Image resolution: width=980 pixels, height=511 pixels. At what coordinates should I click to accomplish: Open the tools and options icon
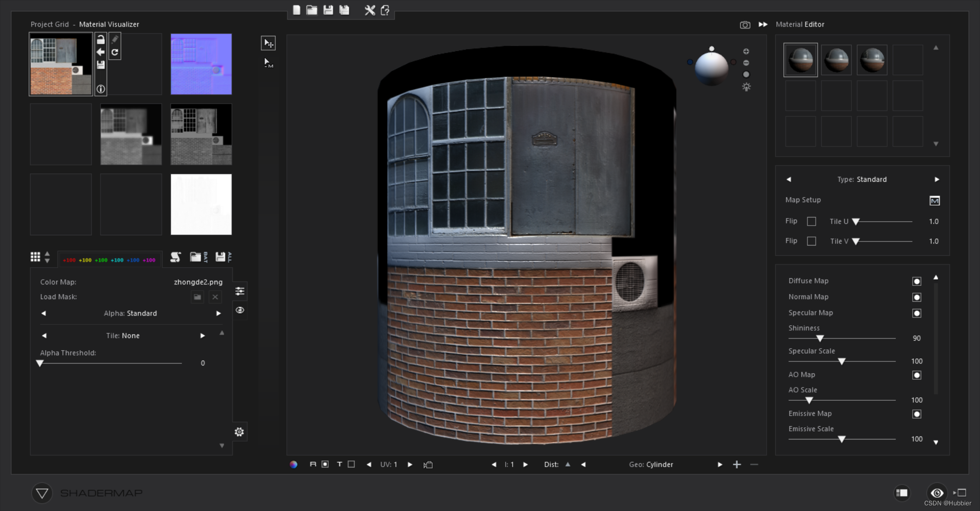370,9
